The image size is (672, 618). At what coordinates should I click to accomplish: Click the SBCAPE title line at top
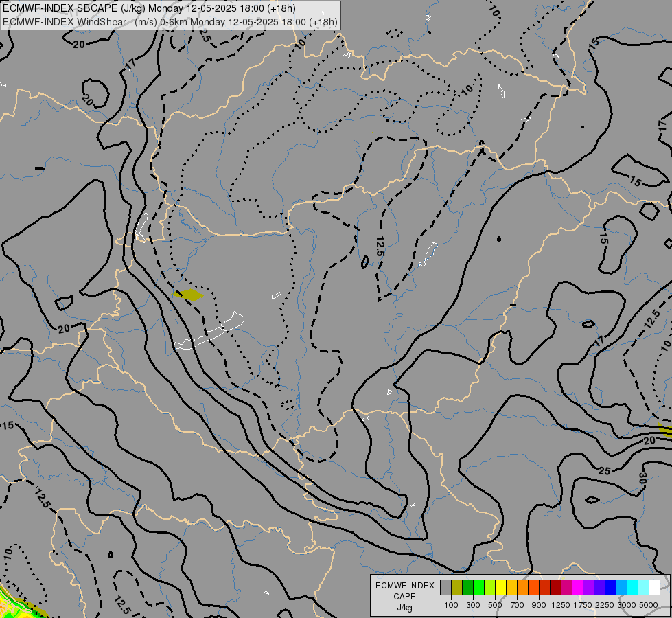tap(149, 8)
